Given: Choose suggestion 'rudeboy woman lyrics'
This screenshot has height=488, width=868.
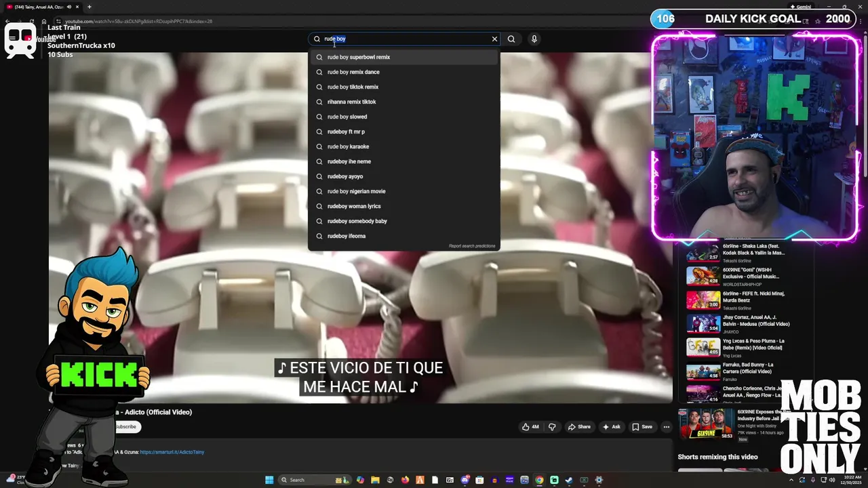Looking at the screenshot, I should (x=404, y=206).
